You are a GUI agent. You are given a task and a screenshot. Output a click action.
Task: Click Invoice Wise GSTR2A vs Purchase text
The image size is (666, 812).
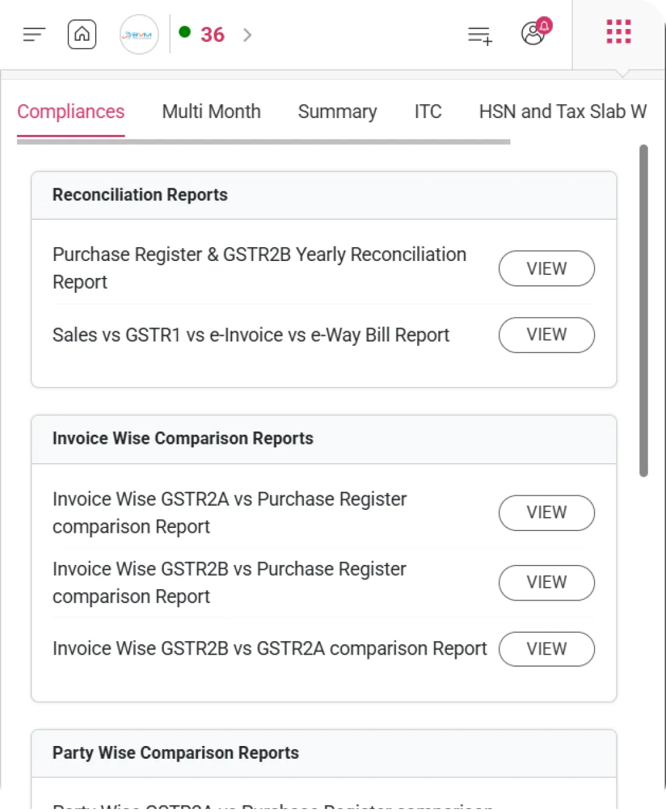(229, 513)
